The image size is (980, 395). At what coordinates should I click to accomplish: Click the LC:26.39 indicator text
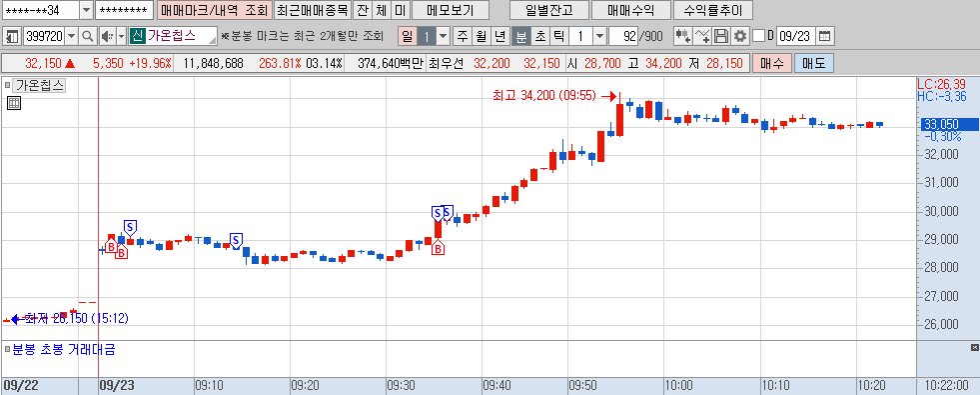pyautogui.click(x=941, y=84)
